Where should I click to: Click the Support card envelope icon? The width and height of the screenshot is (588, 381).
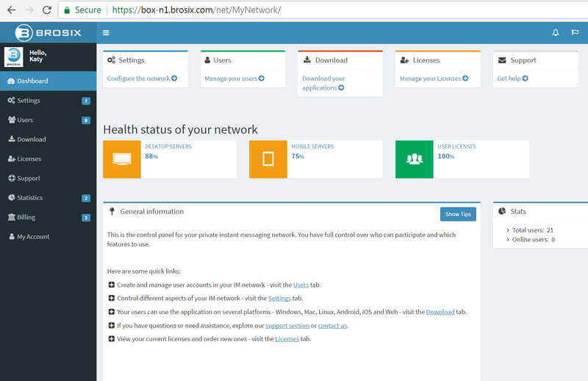pos(502,60)
